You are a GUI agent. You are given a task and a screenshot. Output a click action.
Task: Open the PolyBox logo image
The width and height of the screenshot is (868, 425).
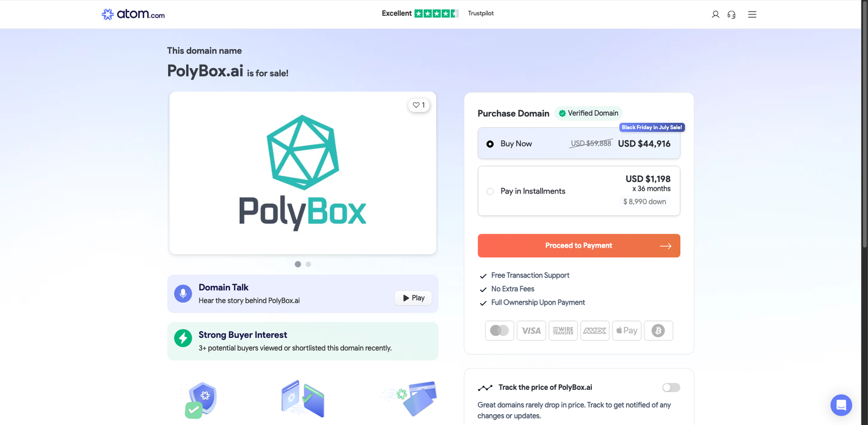coord(303,172)
